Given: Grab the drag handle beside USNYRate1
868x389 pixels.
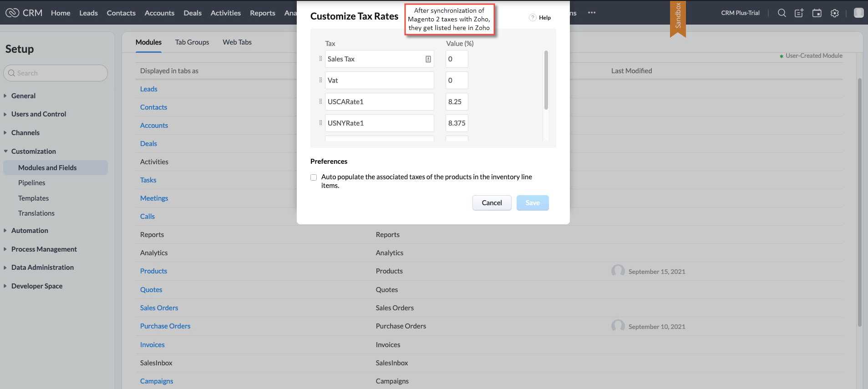Looking at the screenshot, I should tap(320, 123).
